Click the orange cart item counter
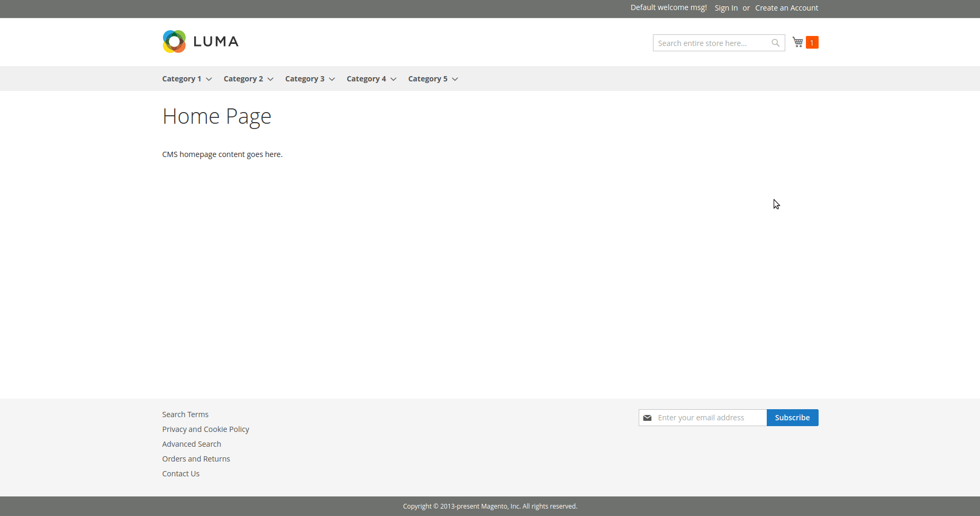 point(812,42)
